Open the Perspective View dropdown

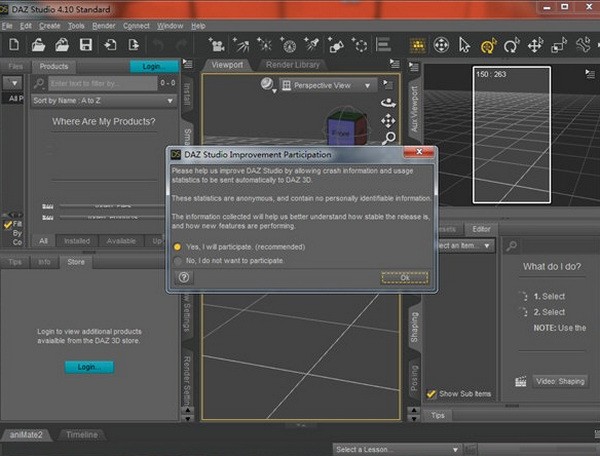pyautogui.click(x=326, y=85)
